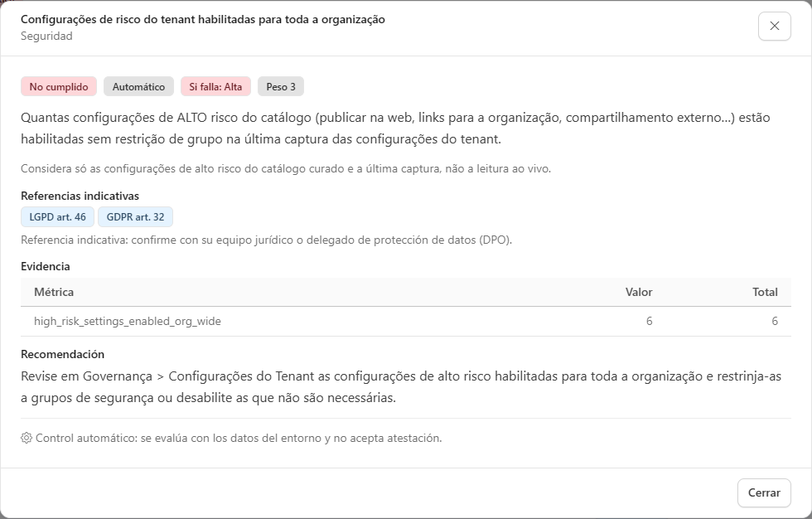The image size is (812, 519).
Task: Click the Valor column header
Action: click(x=639, y=292)
